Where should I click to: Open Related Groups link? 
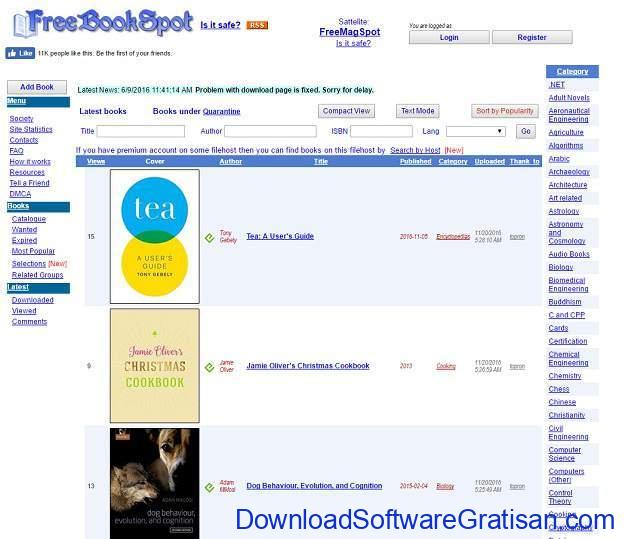click(x=37, y=275)
